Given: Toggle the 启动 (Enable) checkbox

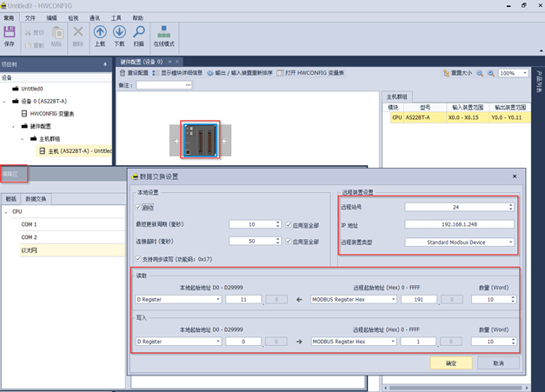Looking at the screenshot, I should (139, 208).
